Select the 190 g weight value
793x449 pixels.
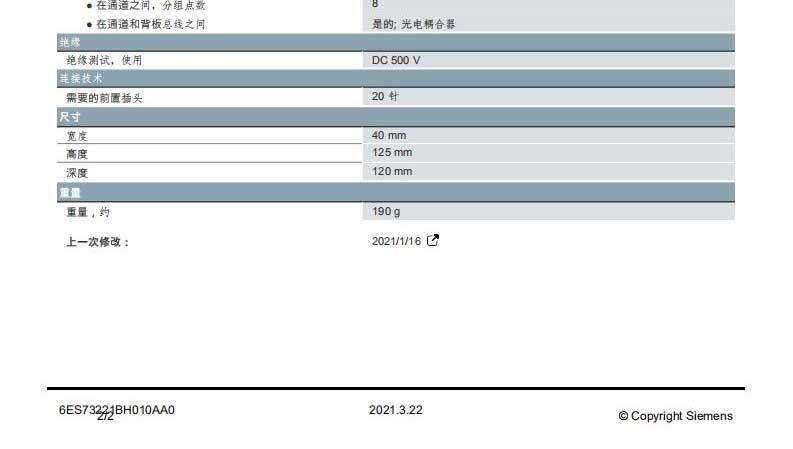click(386, 212)
